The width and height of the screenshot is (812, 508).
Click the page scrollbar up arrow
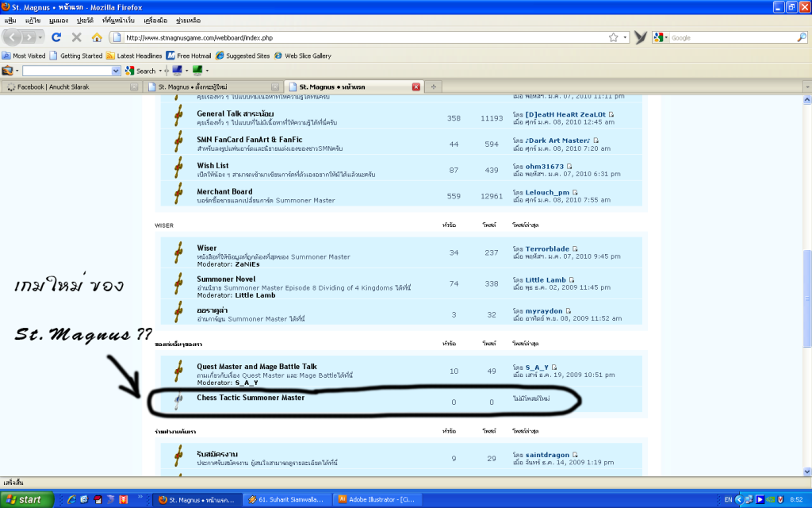pyautogui.click(x=807, y=99)
